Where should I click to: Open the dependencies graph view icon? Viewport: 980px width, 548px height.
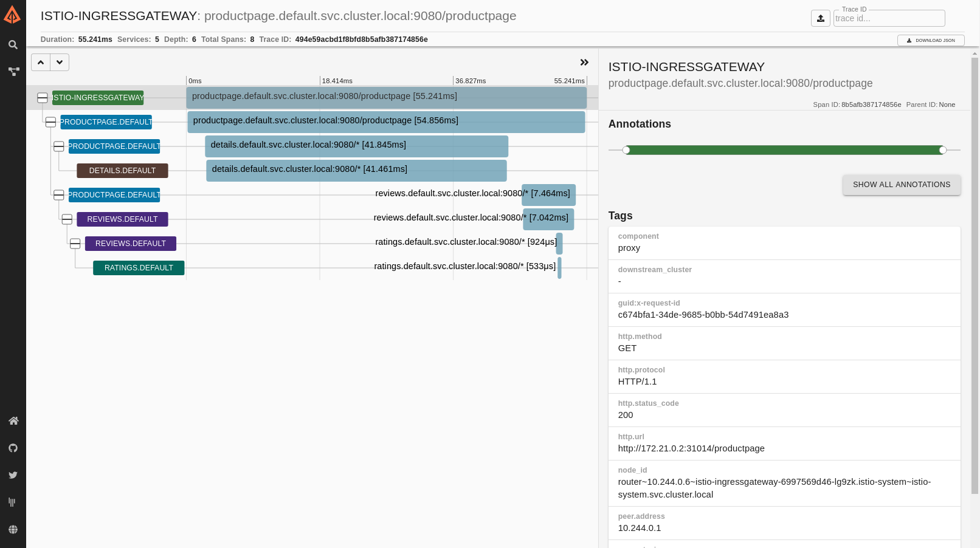[x=13, y=71]
